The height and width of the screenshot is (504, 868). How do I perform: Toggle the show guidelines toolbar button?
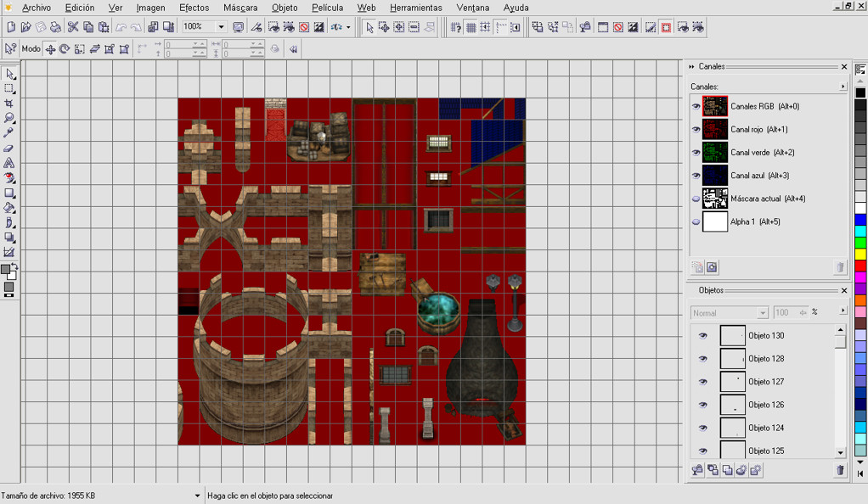click(x=500, y=27)
